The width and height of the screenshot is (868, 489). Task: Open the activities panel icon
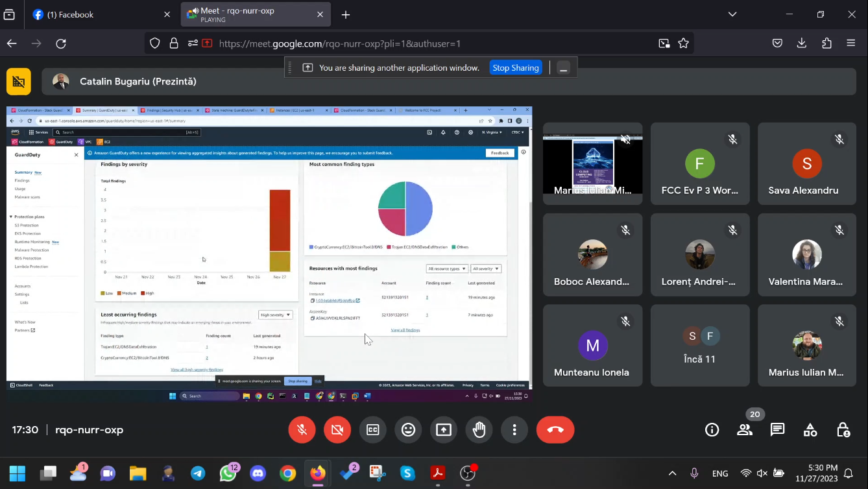pyautogui.click(x=810, y=429)
